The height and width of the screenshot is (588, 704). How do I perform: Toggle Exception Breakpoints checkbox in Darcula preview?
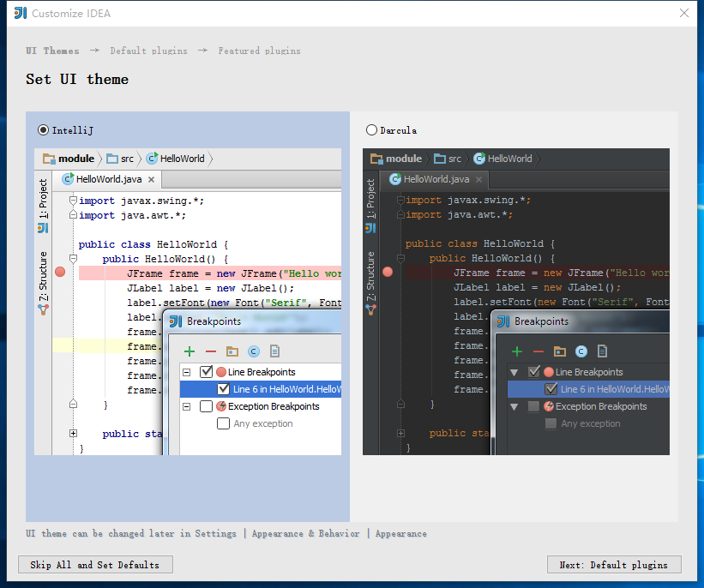[533, 406]
